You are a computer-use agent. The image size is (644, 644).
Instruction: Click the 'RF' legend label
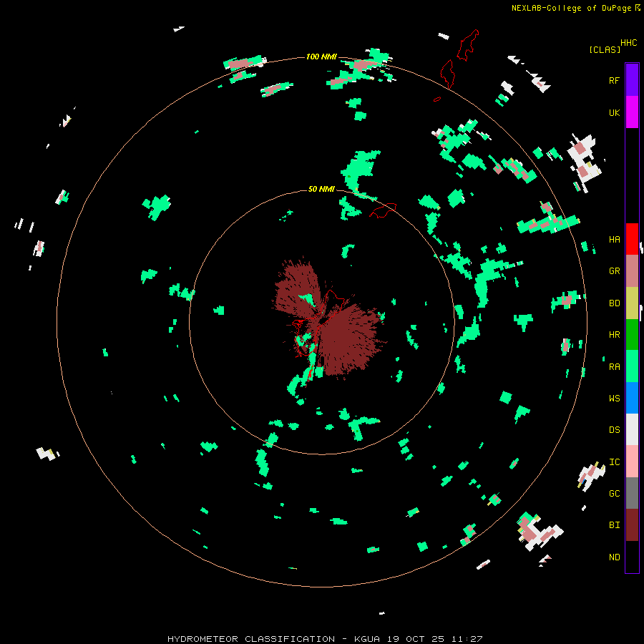pos(614,80)
